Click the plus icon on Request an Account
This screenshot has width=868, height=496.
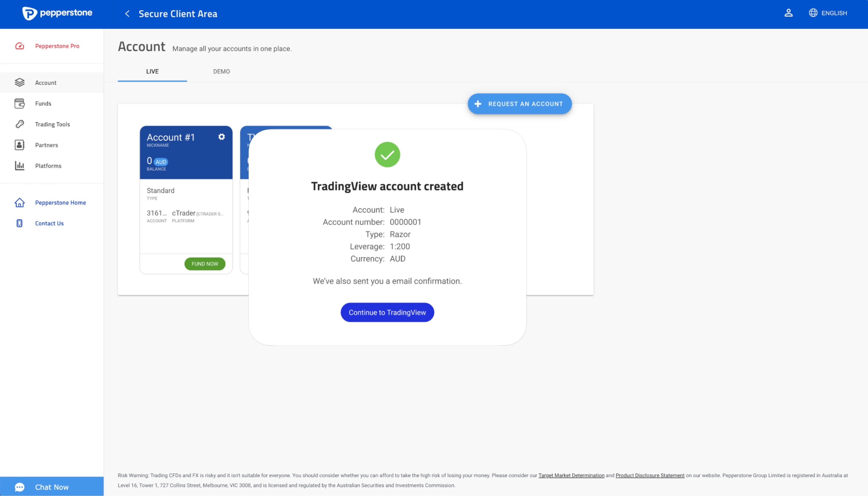point(478,104)
